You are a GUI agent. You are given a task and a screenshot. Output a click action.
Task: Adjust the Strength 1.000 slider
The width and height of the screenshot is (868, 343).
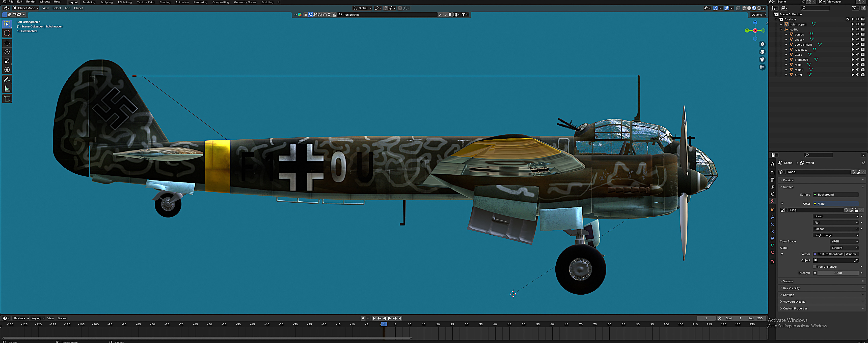(x=838, y=273)
